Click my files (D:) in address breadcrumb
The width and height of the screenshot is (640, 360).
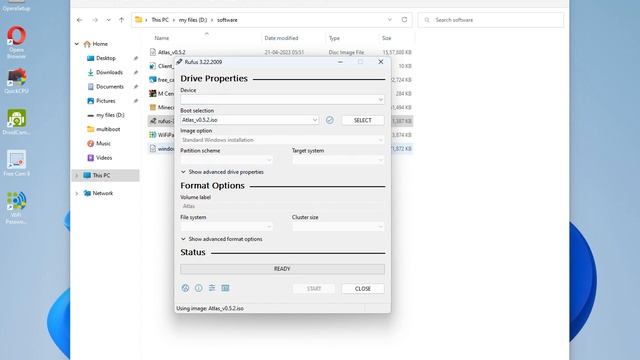(193, 20)
